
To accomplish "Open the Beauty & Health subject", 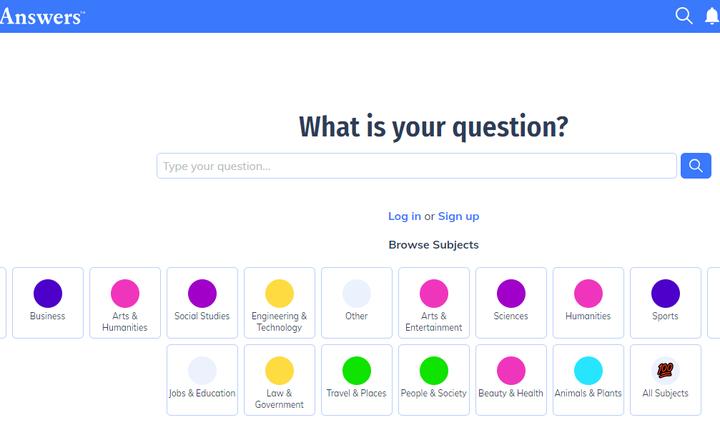I will point(511,380).
